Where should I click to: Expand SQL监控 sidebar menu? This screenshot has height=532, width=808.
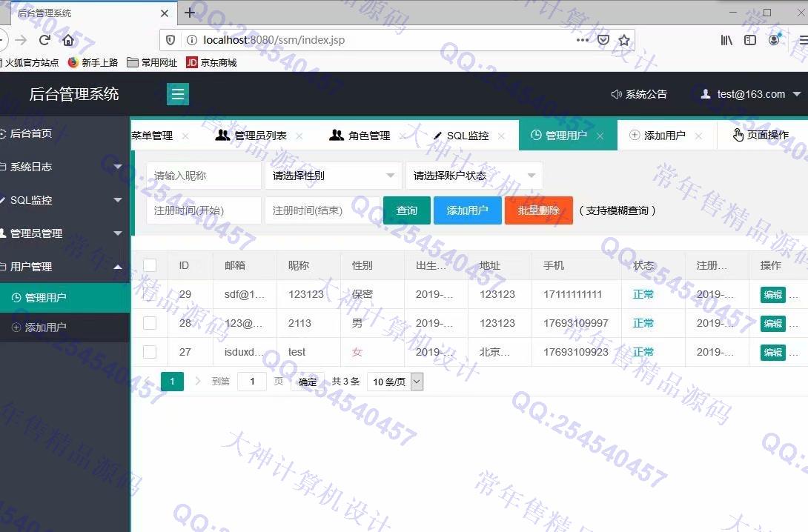pyautogui.click(x=64, y=200)
